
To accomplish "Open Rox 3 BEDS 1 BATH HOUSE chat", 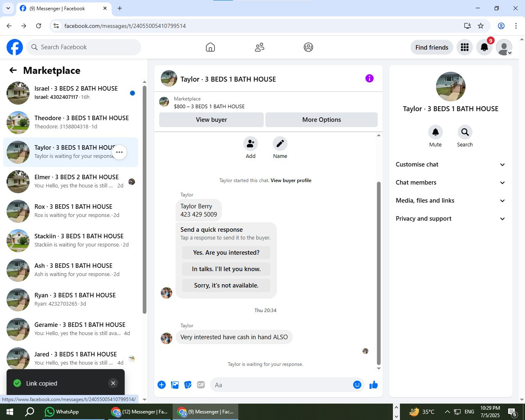I will coord(71,211).
